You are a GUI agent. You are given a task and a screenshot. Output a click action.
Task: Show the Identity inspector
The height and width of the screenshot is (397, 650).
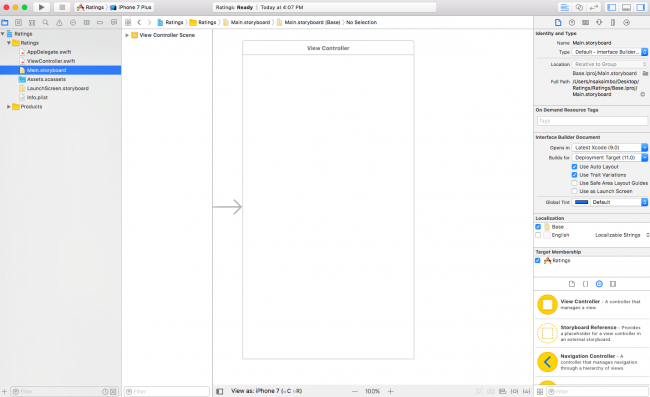(585, 22)
